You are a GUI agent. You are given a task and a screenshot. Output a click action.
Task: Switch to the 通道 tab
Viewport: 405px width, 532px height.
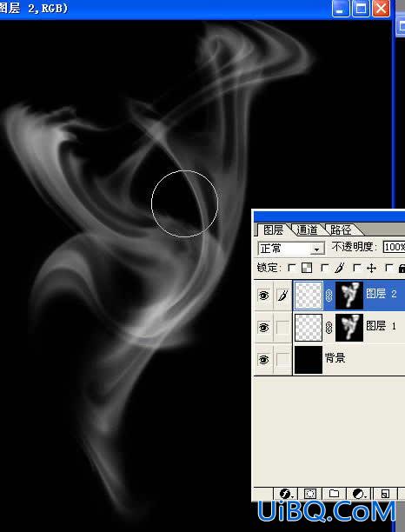coord(308,229)
